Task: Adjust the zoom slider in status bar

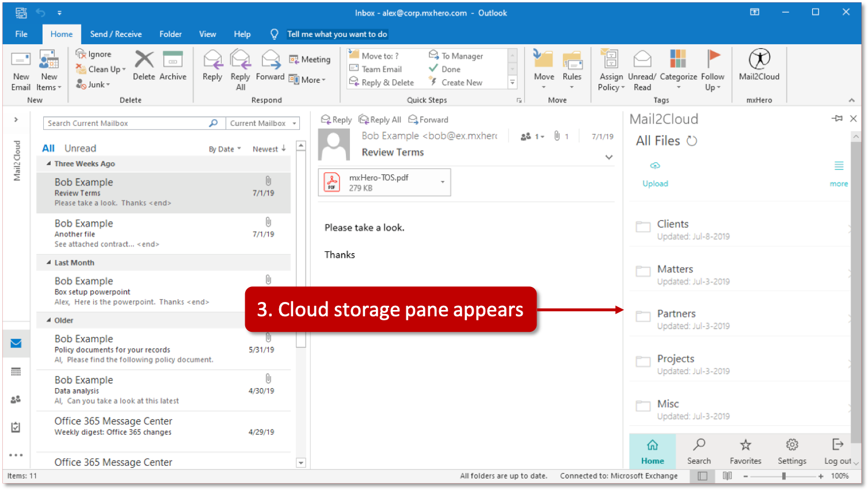Action: pyautogui.click(x=783, y=476)
